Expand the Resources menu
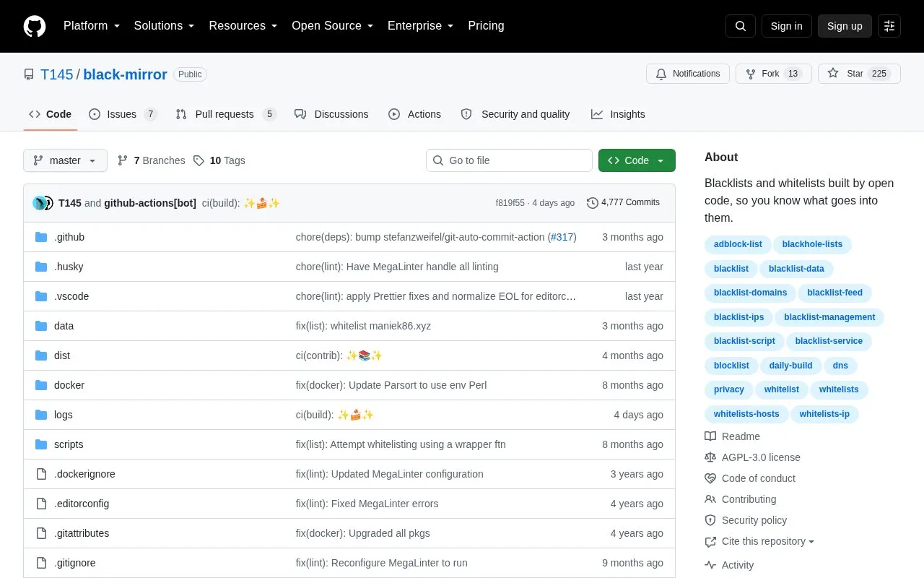 (x=243, y=26)
